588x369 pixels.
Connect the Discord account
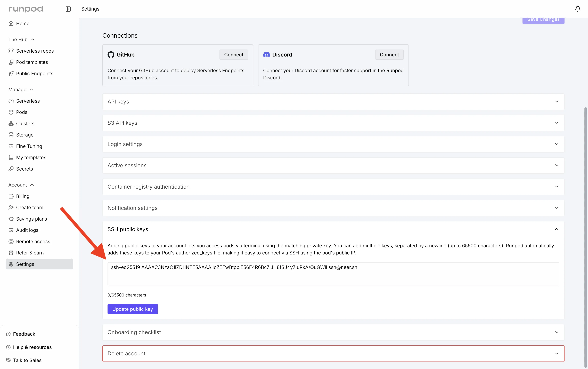click(x=389, y=55)
